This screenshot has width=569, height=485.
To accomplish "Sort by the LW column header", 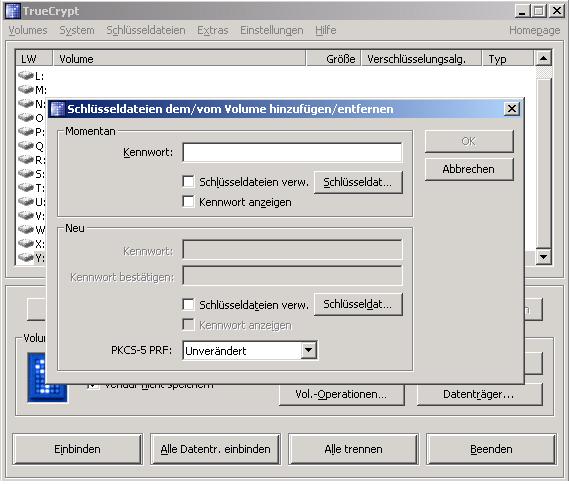I will (34, 58).
